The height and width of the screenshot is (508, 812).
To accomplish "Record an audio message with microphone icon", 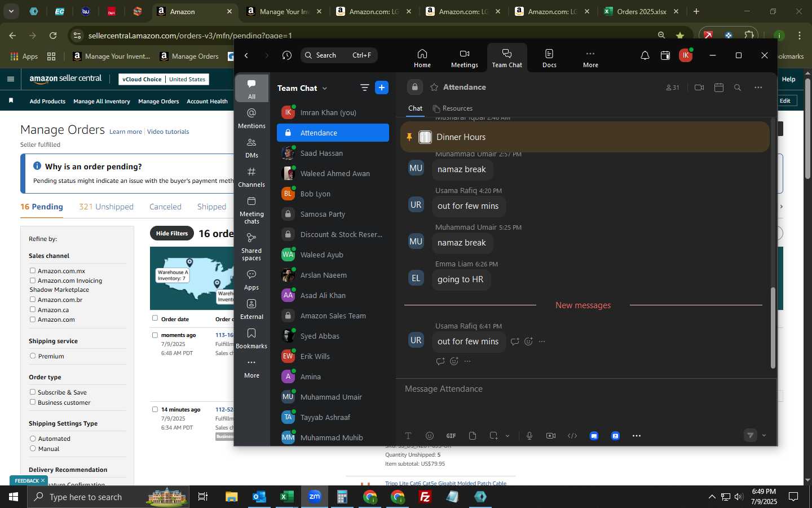I will 529,436.
